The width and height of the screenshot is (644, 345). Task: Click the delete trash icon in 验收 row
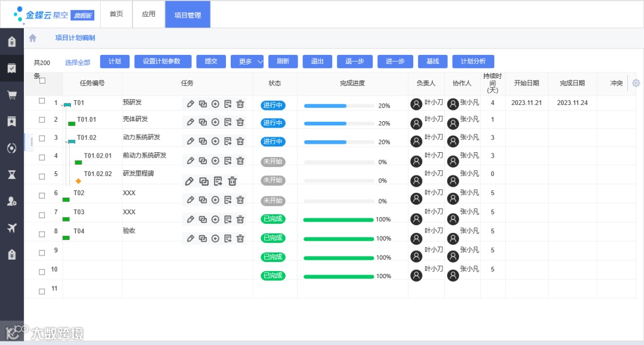240,239
